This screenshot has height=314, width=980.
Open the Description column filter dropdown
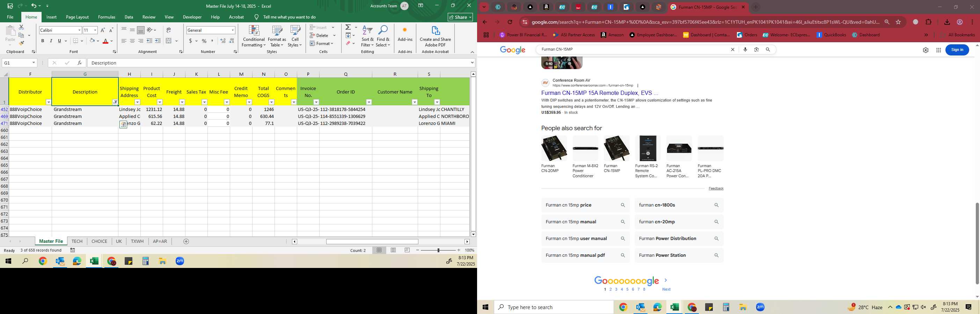[115, 102]
